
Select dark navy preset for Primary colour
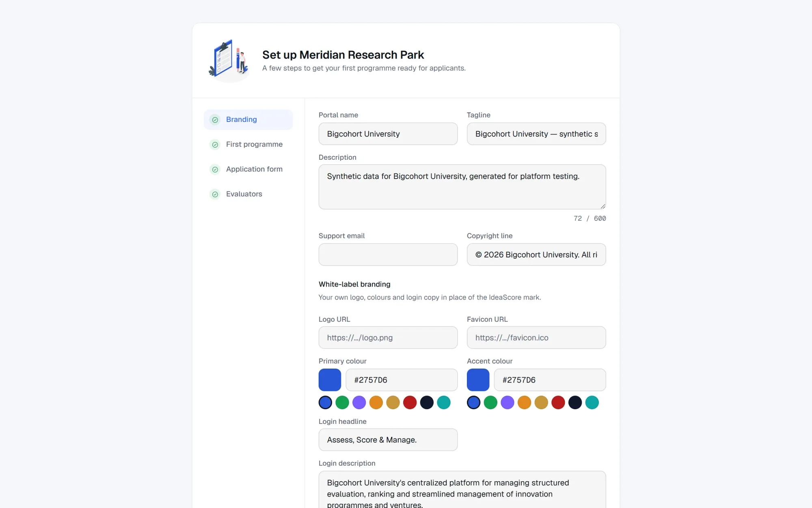tap(427, 402)
